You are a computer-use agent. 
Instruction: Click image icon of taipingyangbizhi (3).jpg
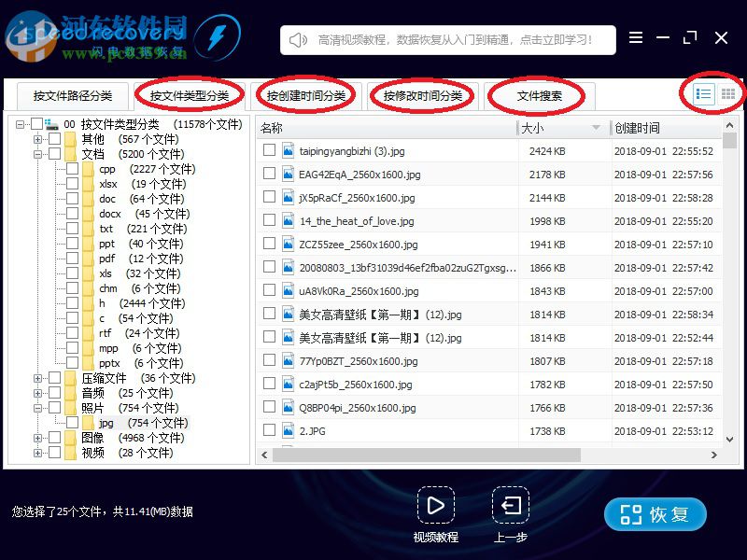click(288, 151)
